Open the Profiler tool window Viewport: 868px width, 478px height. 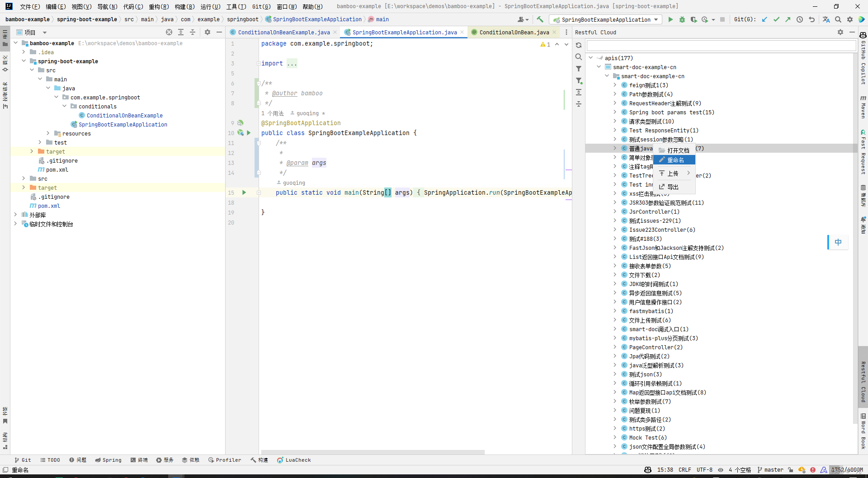(x=225, y=460)
